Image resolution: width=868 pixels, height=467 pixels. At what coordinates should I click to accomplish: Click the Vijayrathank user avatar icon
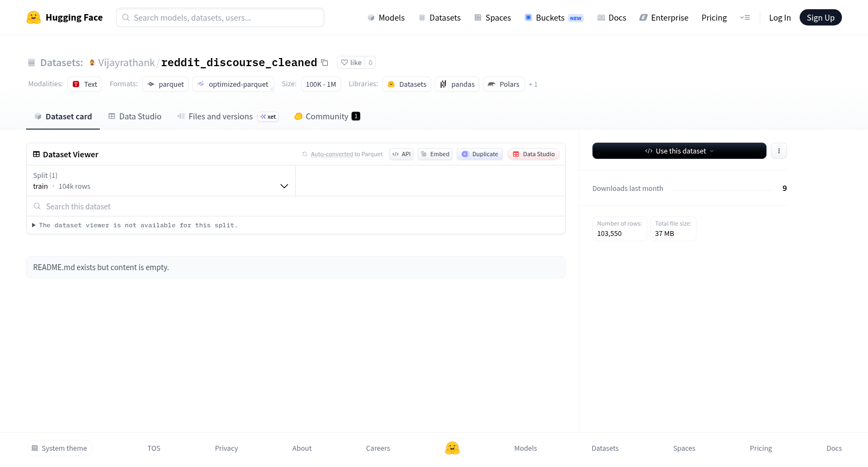pyautogui.click(x=92, y=62)
